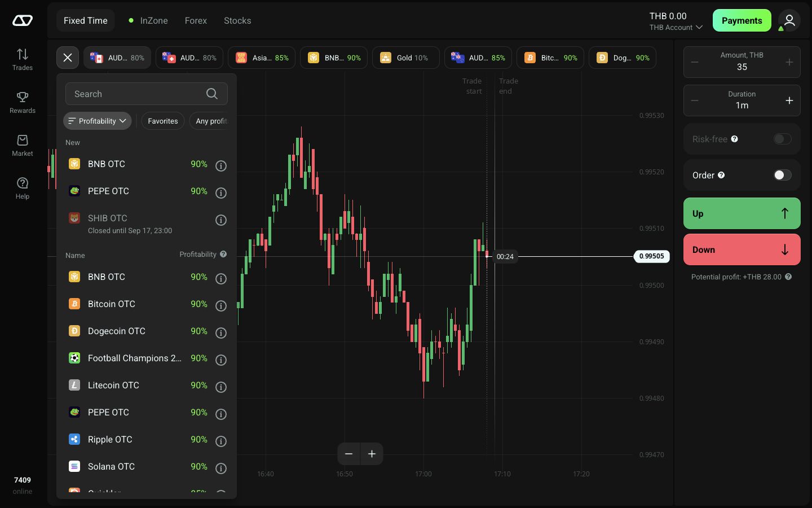Toggle the Order switch
The image size is (812, 508).
click(x=782, y=175)
